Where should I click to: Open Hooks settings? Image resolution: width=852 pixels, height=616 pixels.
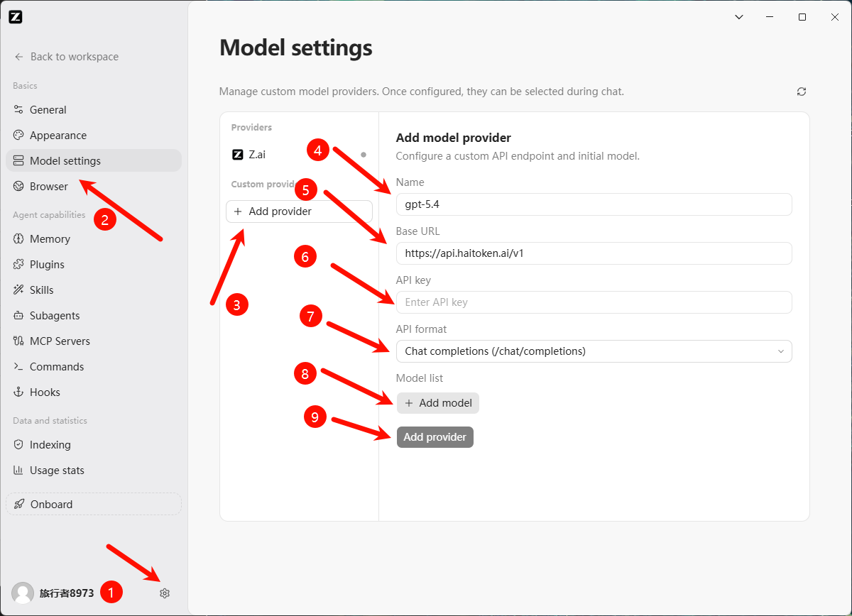tap(94, 392)
